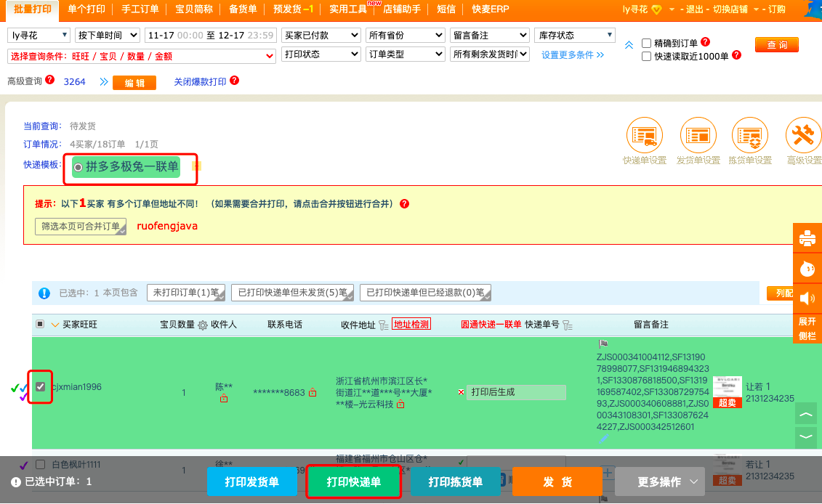Screen dimensions: 822x504
Task: Click the lock icon after address 光云科技
Action: 400,404
